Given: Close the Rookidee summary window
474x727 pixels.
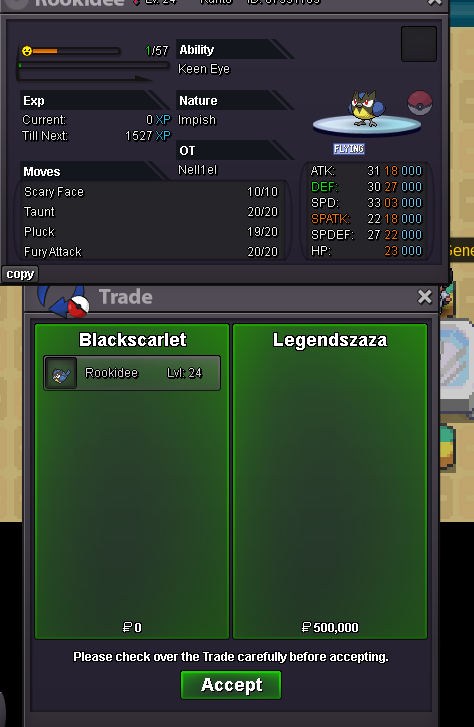Looking at the screenshot, I should pos(435,2).
